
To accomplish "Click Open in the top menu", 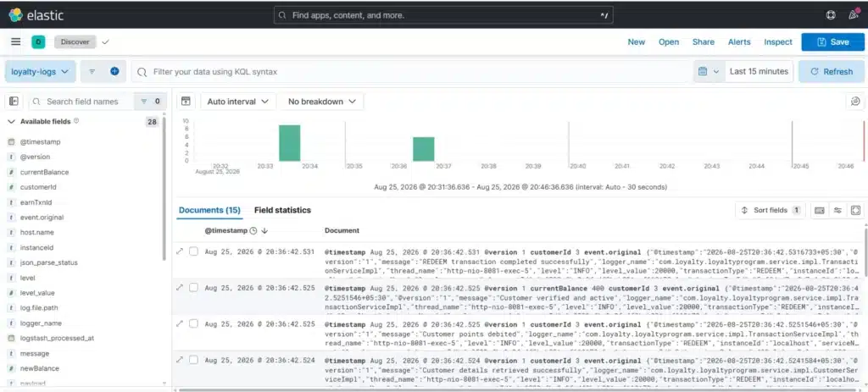I will [x=669, y=42].
